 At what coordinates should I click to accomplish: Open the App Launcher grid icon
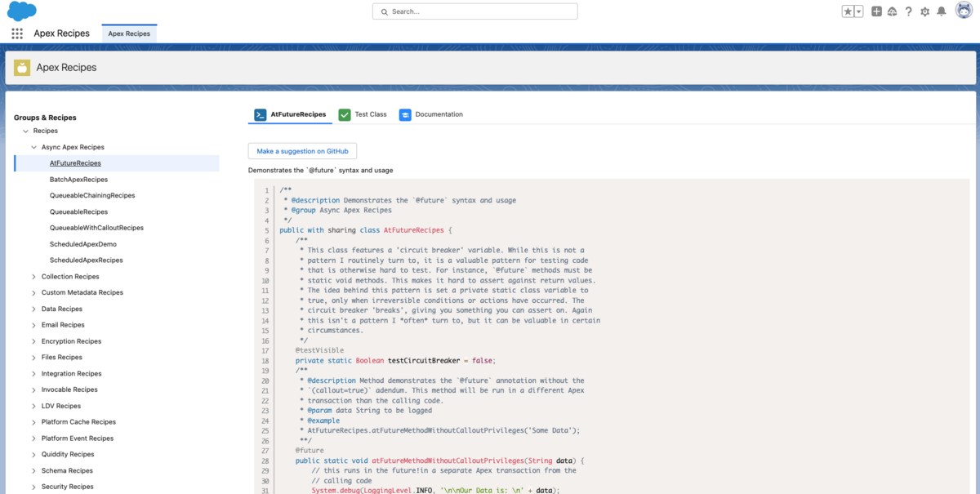(x=17, y=33)
